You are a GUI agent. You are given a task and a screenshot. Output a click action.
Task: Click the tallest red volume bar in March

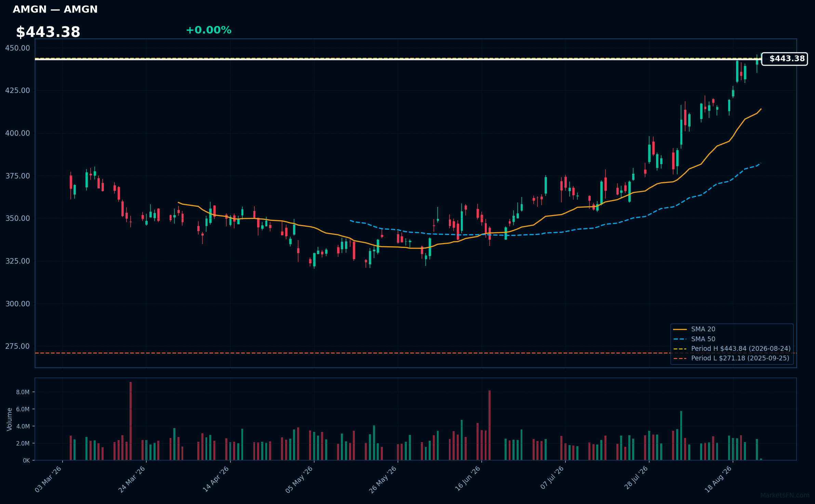point(131,421)
